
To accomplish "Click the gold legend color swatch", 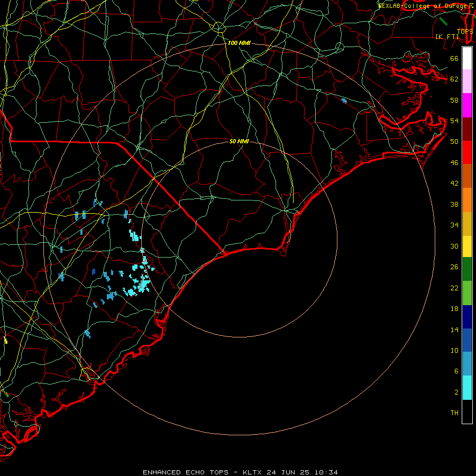I will [x=467, y=224].
